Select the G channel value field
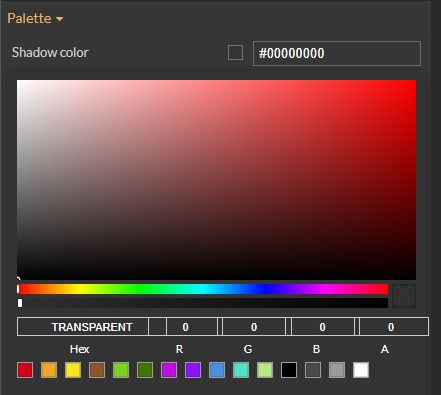 [x=254, y=327]
